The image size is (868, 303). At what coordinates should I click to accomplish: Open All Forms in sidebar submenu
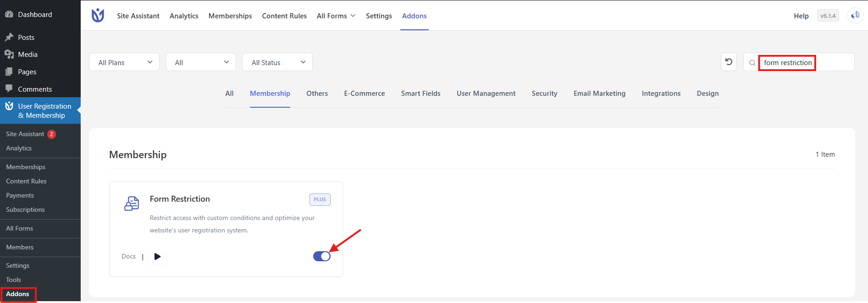coord(19,228)
